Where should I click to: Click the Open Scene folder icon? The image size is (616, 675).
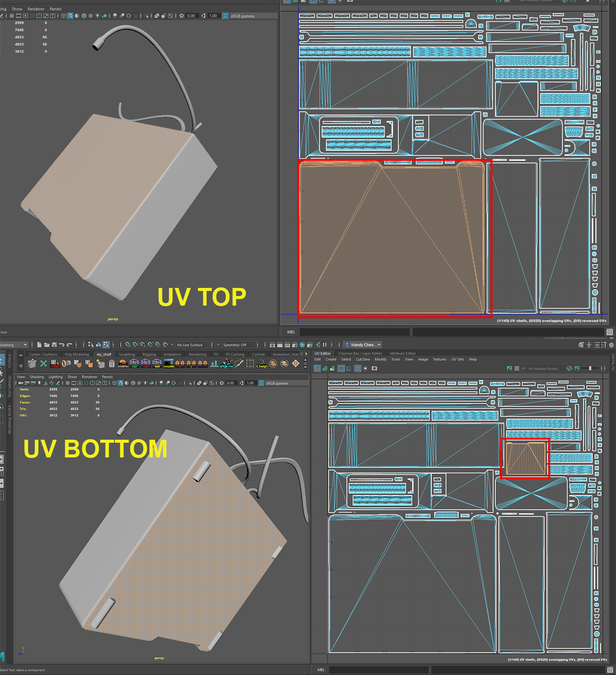(47, 345)
